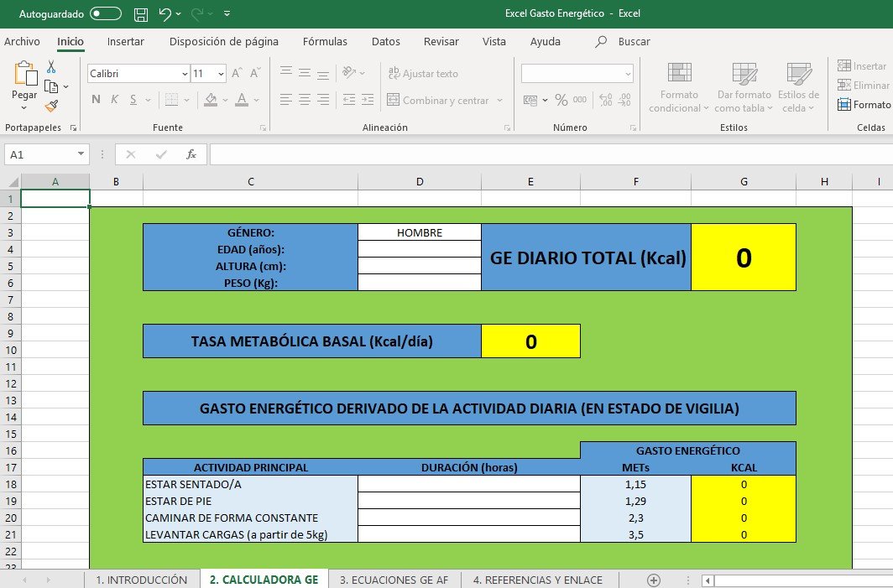The height and width of the screenshot is (588, 893).
Task: Click the Eliminar cells button
Action: point(864,86)
